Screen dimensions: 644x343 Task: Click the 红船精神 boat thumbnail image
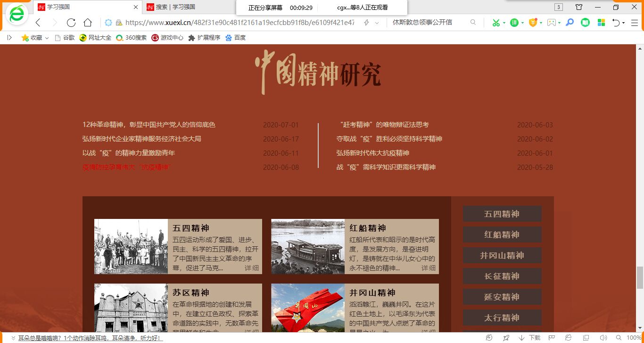coord(307,246)
